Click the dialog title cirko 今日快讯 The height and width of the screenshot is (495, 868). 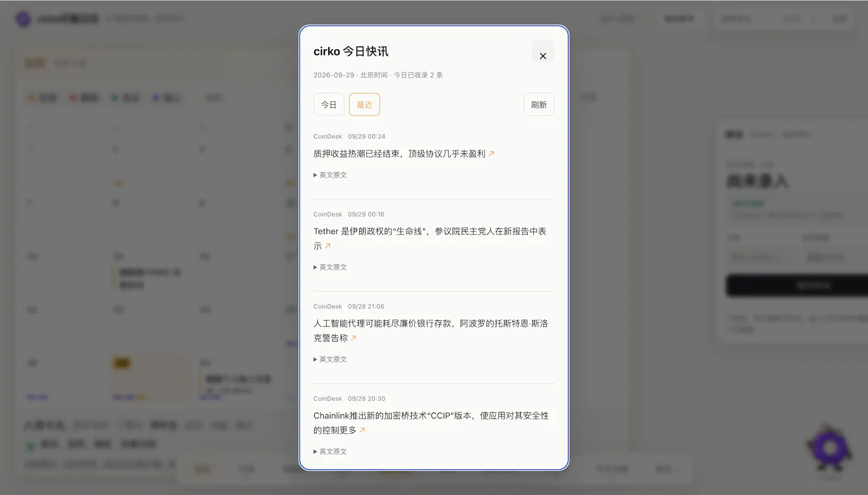tap(351, 52)
